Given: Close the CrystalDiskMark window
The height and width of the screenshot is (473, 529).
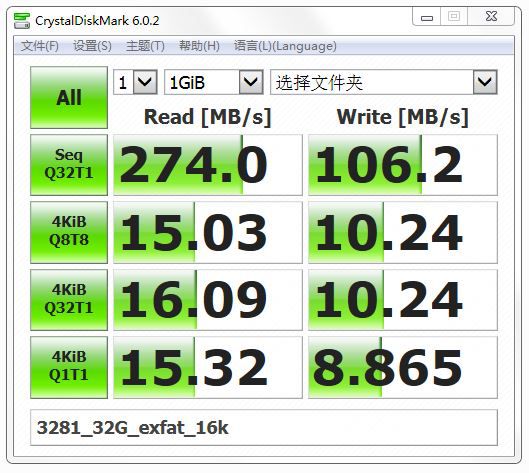Looking at the screenshot, I should point(491,17).
